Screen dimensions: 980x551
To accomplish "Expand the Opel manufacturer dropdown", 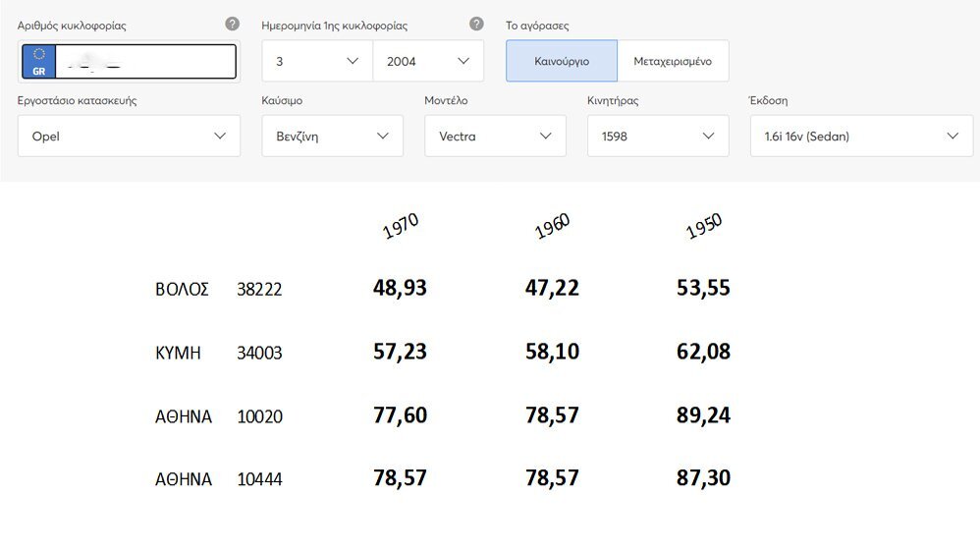I will 129,136.
